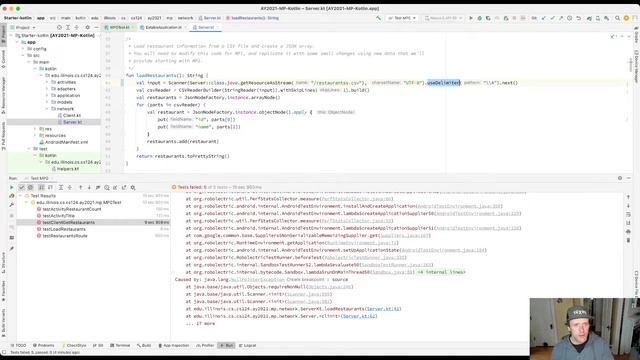
Task: Open the Logcat tool window tab
Action: (247, 345)
